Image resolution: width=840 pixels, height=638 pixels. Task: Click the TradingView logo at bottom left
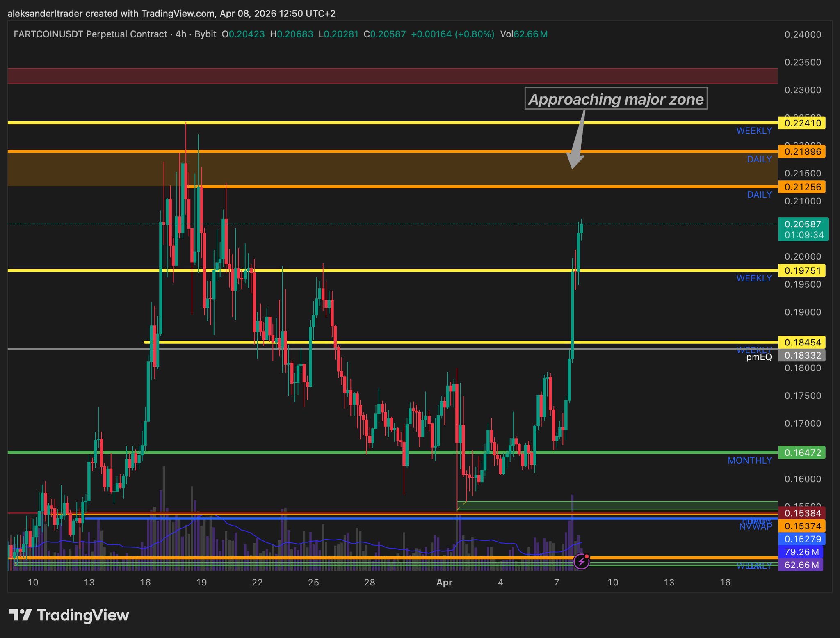pos(69,615)
